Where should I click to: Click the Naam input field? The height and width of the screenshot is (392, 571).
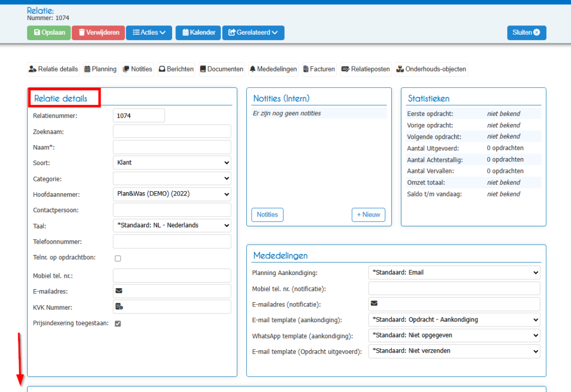(172, 147)
